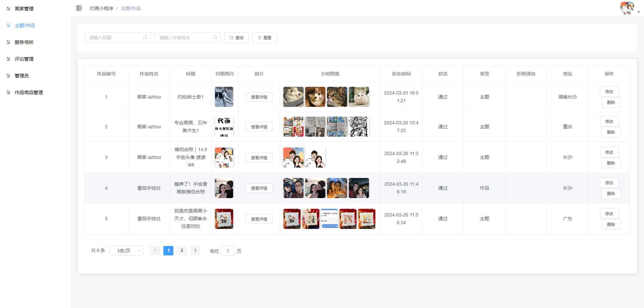Click the 画家管理 sidebar icon
Image resolution: width=644 pixels, height=308 pixels.
click(x=8, y=9)
